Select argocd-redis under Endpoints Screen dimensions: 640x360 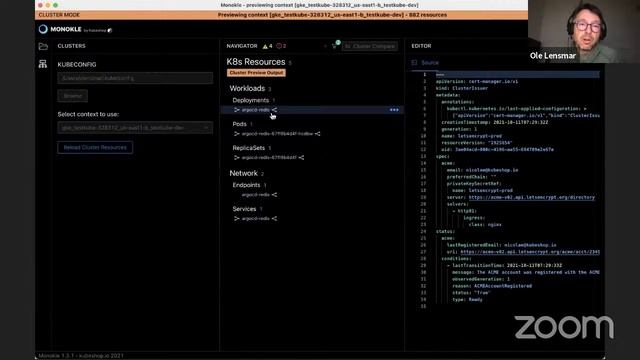click(256, 195)
